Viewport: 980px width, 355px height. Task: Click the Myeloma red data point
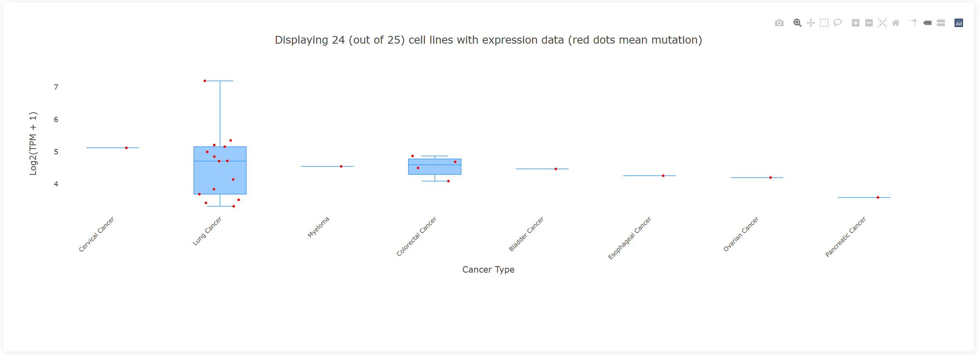[341, 166]
